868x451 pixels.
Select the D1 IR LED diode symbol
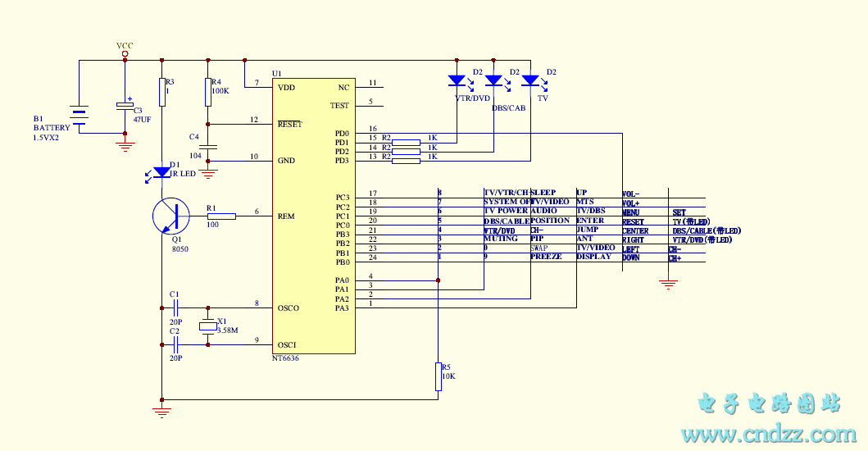(x=162, y=172)
